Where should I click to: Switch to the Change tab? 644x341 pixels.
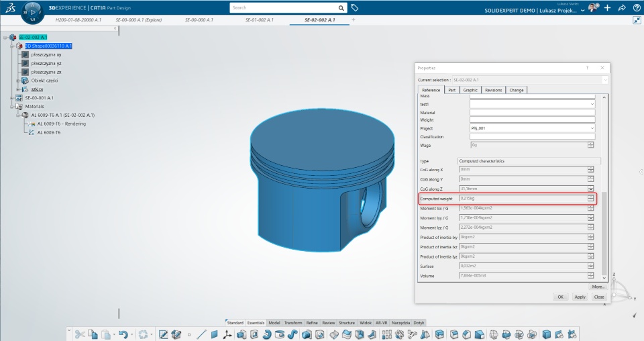pyautogui.click(x=517, y=90)
